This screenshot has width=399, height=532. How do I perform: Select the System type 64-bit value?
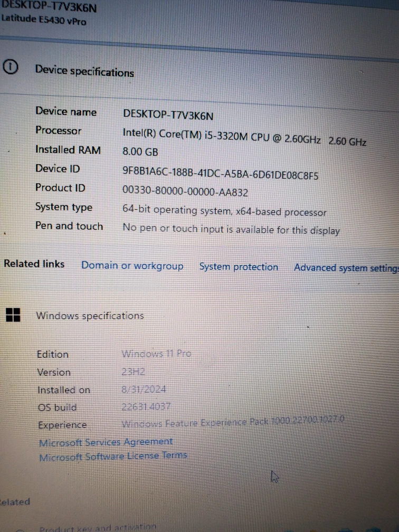tap(224, 211)
